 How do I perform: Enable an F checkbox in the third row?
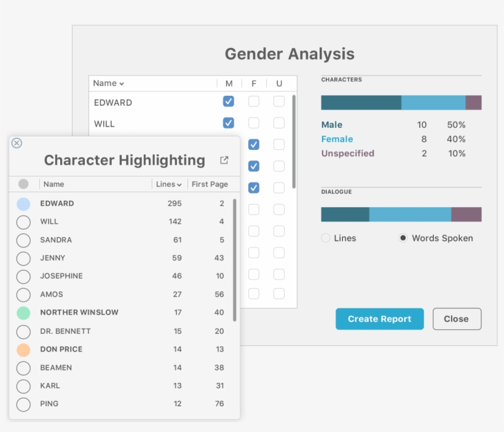click(x=253, y=144)
